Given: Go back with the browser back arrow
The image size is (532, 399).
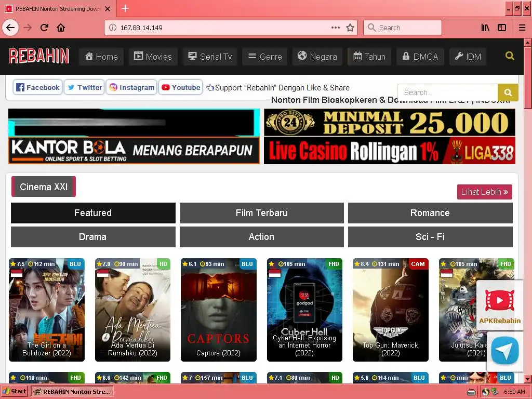Looking at the screenshot, I should tap(10, 28).
